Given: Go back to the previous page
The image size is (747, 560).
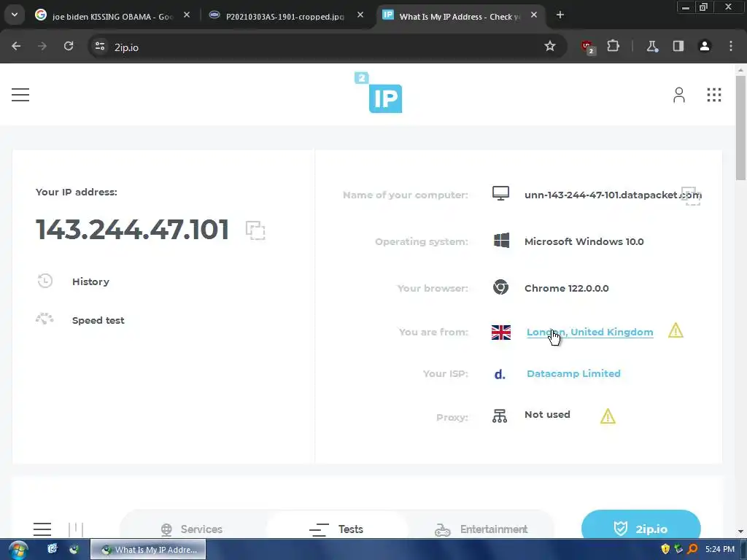Looking at the screenshot, I should 16,46.
